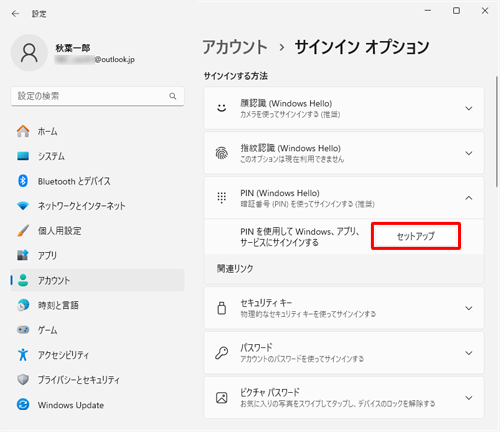Minimize the settings window
Viewport: 500px width, 432px height.
(x=428, y=11)
